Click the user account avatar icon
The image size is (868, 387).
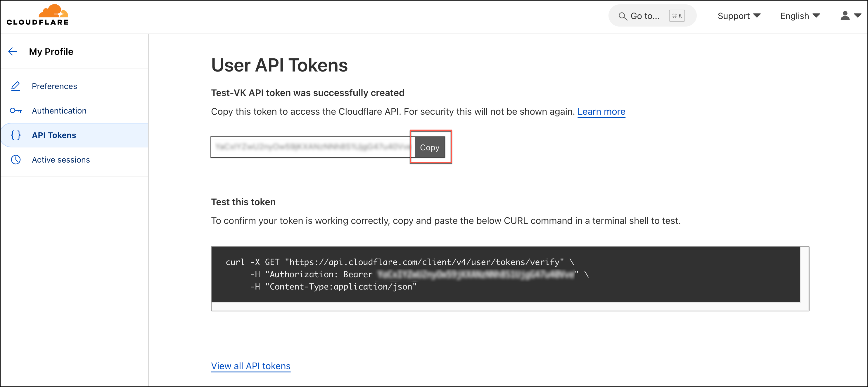pyautogui.click(x=845, y=16)
